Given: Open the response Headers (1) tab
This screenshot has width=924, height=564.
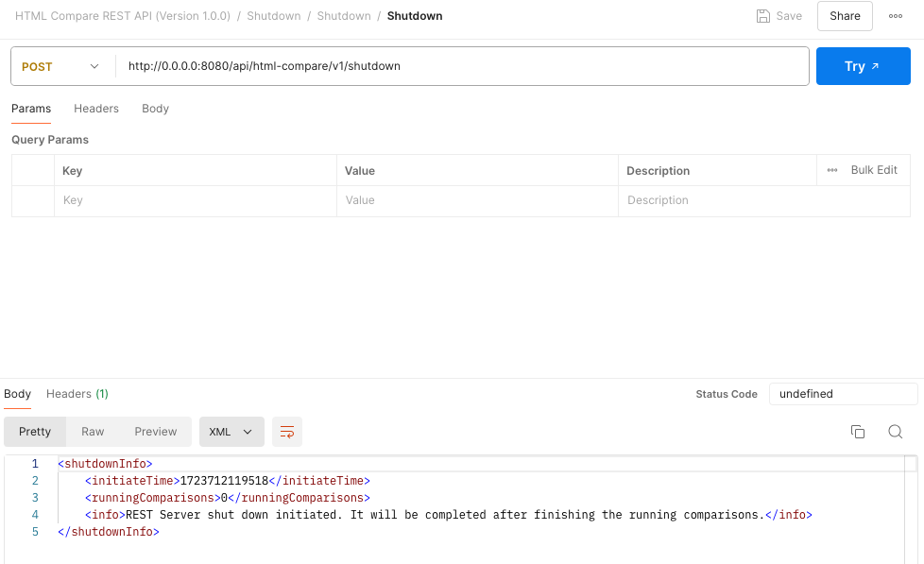Looking at the screenshot, I should tap(77, 394).
